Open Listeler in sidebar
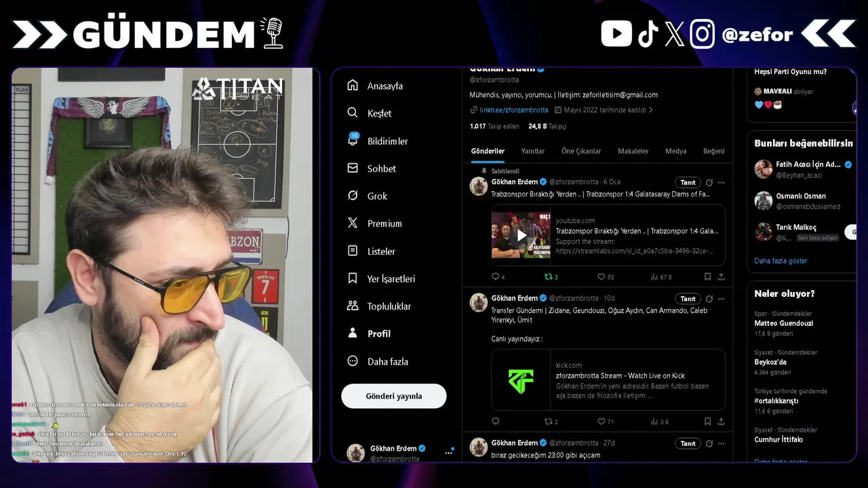Viewport: 868px width, 488px height. pyautogui.click(x=371, y=251)
